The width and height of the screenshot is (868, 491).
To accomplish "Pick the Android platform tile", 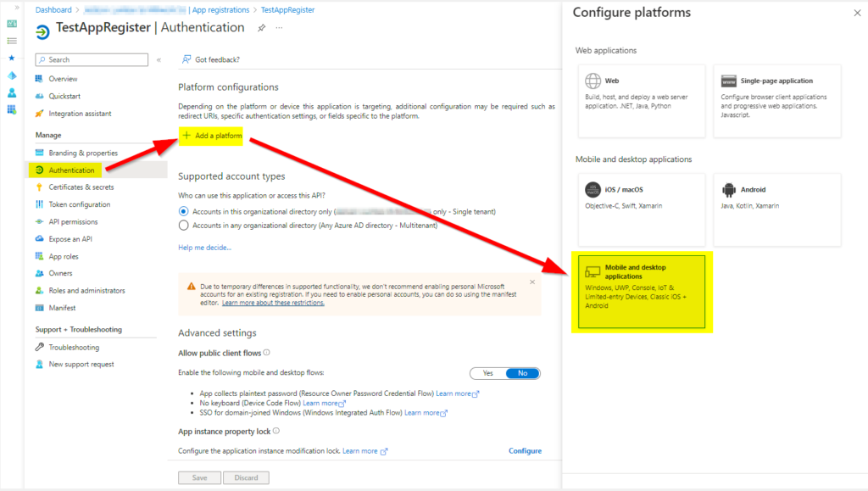I will [777, 209].
